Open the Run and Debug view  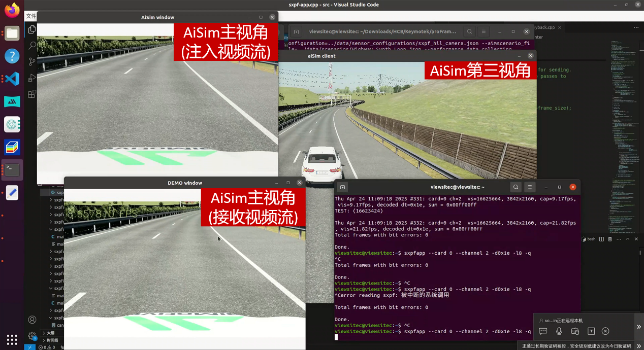(x=32, y=78)
